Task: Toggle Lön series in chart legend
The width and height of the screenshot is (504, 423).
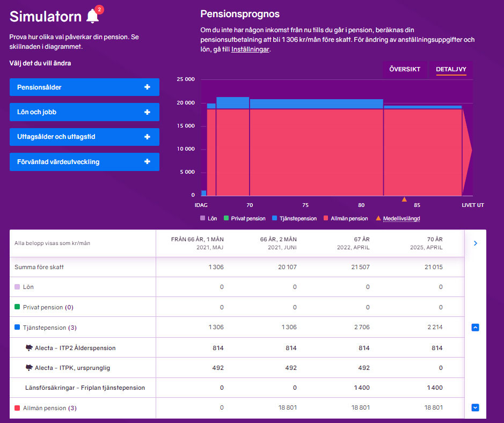Action: click(210, 219)
